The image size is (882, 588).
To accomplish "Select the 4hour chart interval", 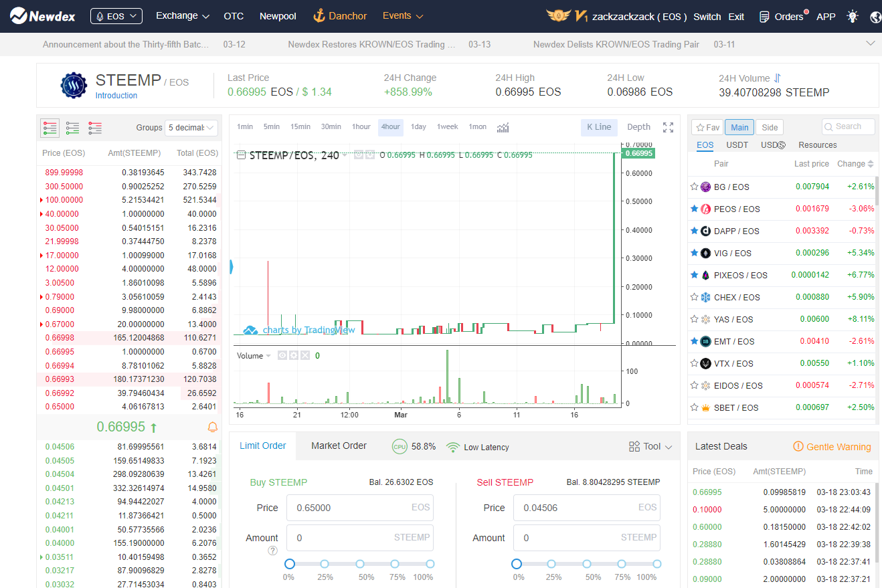I will [x=391, y=127].
